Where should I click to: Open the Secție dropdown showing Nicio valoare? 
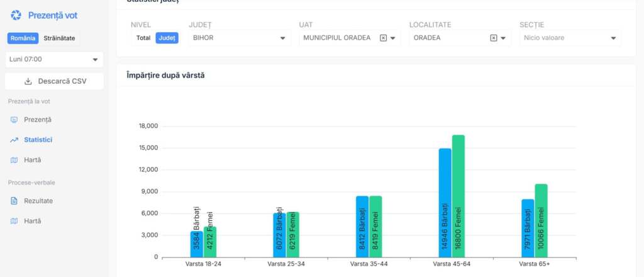point(570,38)
